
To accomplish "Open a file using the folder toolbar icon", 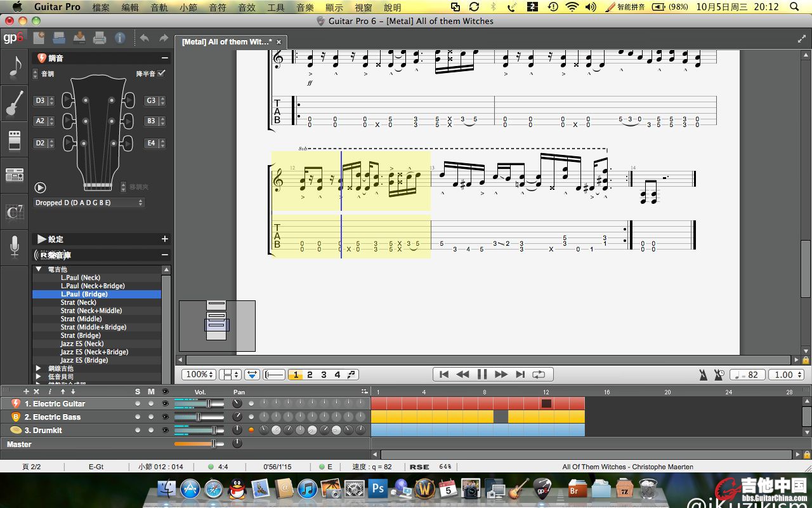I will tap(59, 38).
